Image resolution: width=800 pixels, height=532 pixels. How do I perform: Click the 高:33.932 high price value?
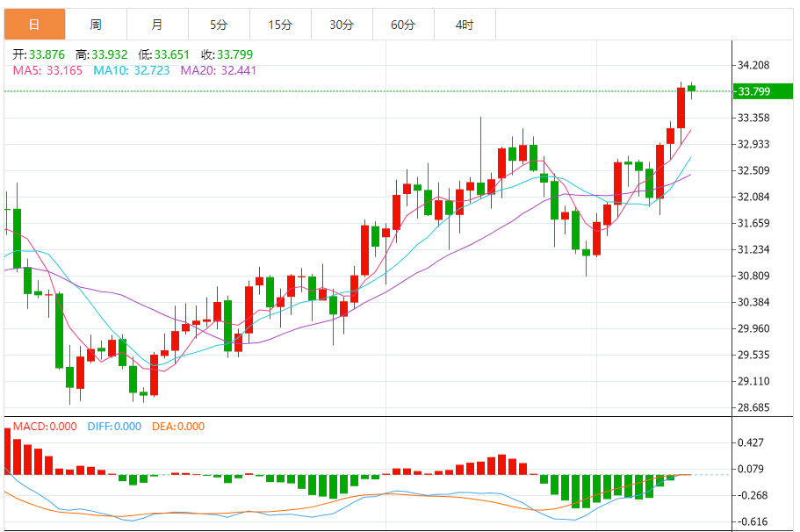pos(102,54)
